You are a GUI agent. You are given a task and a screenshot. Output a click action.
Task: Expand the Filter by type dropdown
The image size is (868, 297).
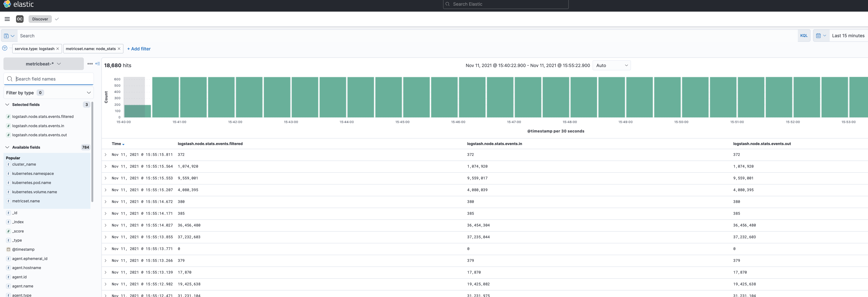tap(49, 93)
